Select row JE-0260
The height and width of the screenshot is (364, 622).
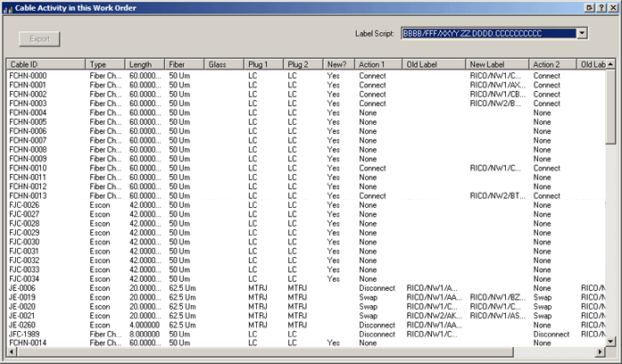[x=306, y=325]
